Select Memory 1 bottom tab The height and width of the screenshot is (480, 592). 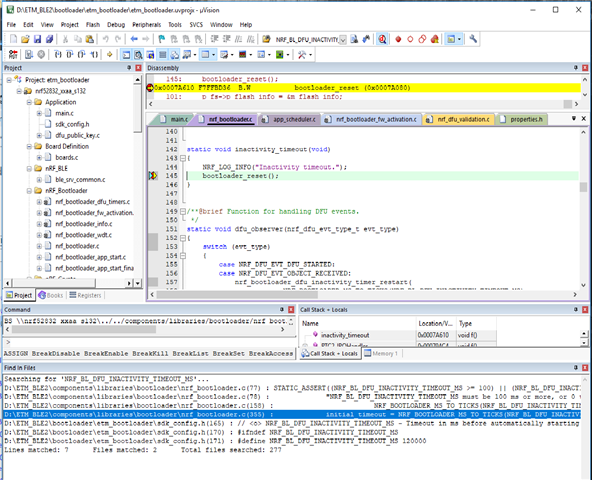(381, 353)
